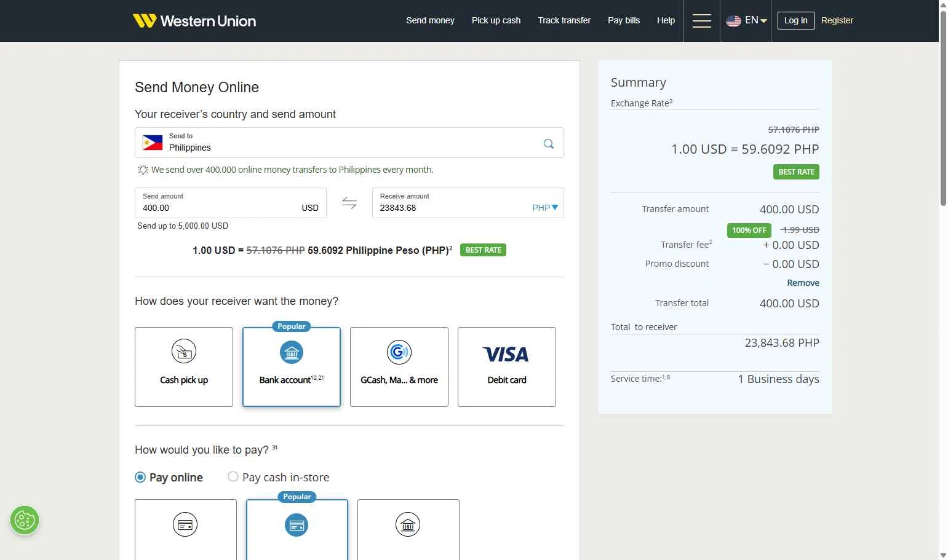Click the popular blue card payment icon
The height and width of the screenshot is (560, 948).
point(297,525)
